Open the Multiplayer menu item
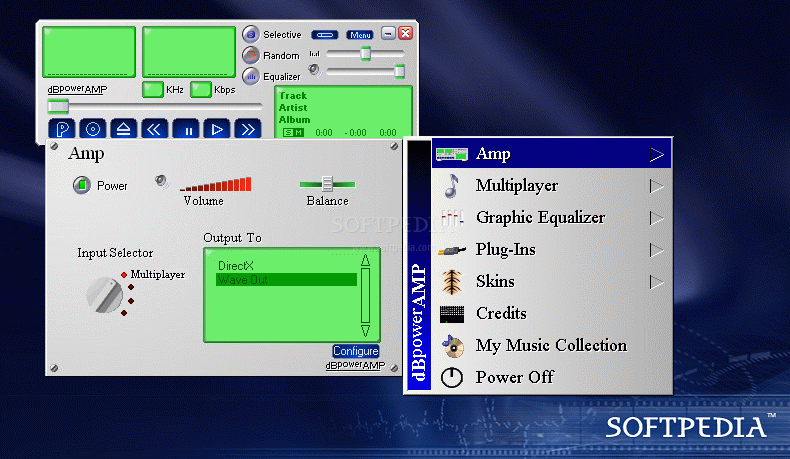 552,185
